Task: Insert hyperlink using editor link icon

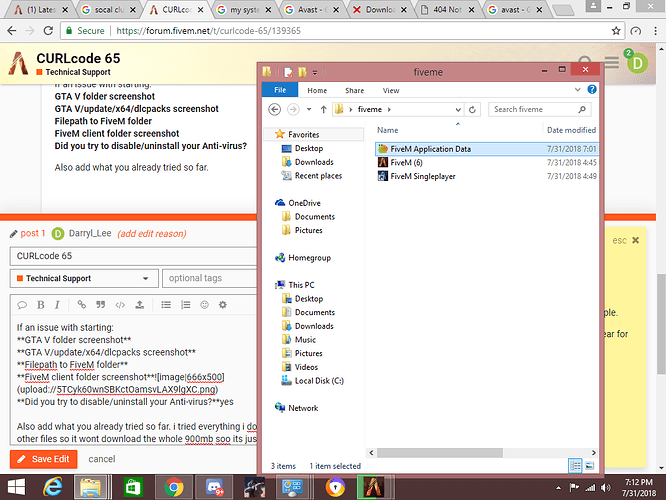Action: click(82, 305)
